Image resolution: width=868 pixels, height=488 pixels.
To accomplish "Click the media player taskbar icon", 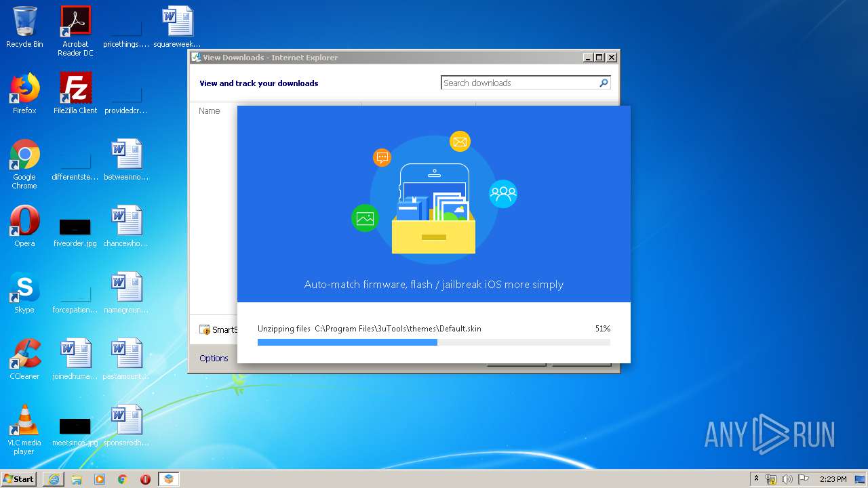I will pyautogui.click(x=100, y=479).
